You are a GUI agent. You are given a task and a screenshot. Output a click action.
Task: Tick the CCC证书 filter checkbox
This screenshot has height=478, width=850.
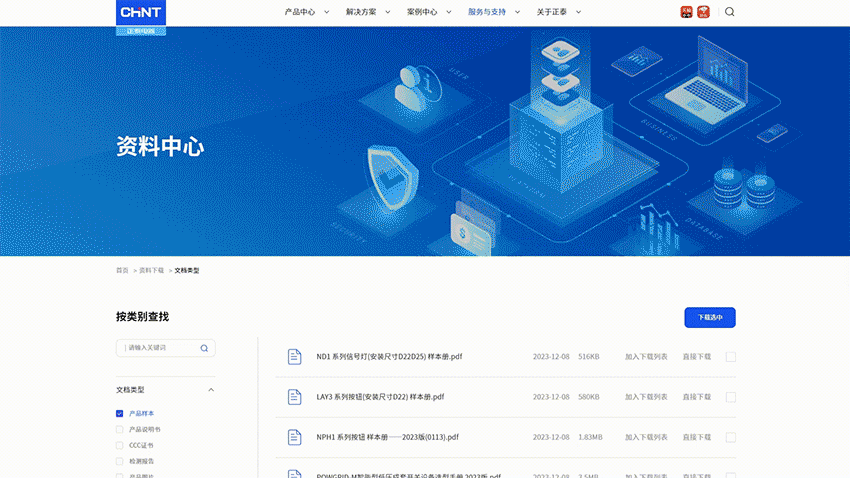coord(120,445)
